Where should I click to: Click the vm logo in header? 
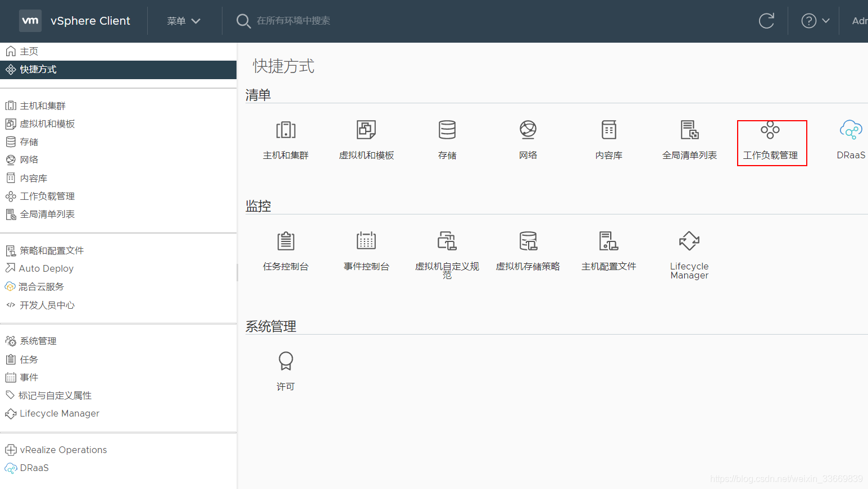(x=30, y=21)
